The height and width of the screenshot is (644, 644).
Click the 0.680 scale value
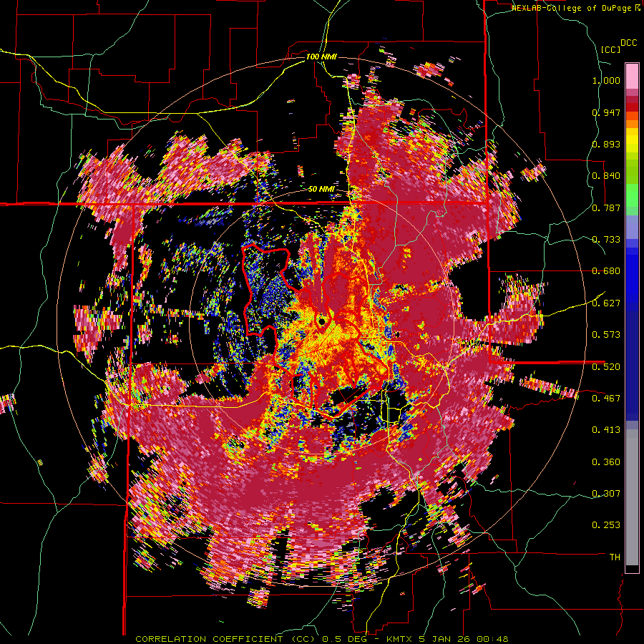tap(606, 271)
